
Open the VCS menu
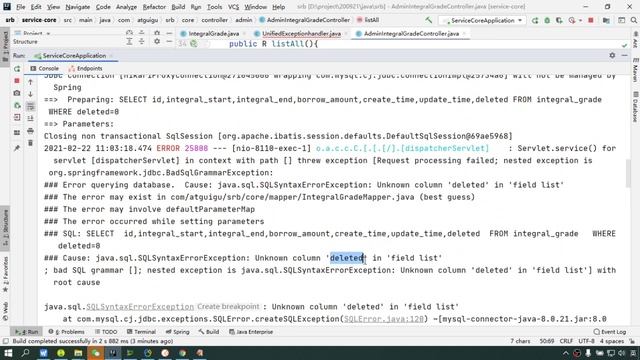tap(233, 7)
